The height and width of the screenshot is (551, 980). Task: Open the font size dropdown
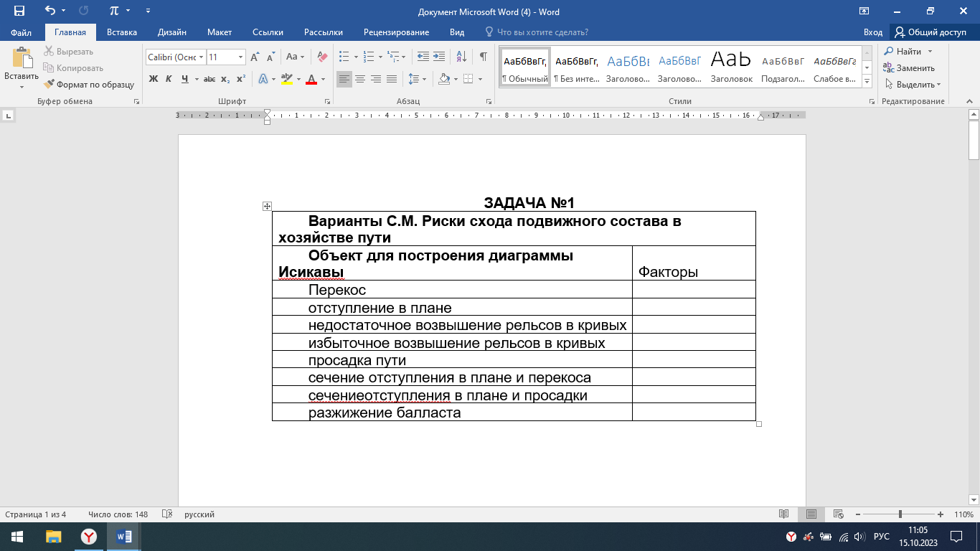pos(240,57)
